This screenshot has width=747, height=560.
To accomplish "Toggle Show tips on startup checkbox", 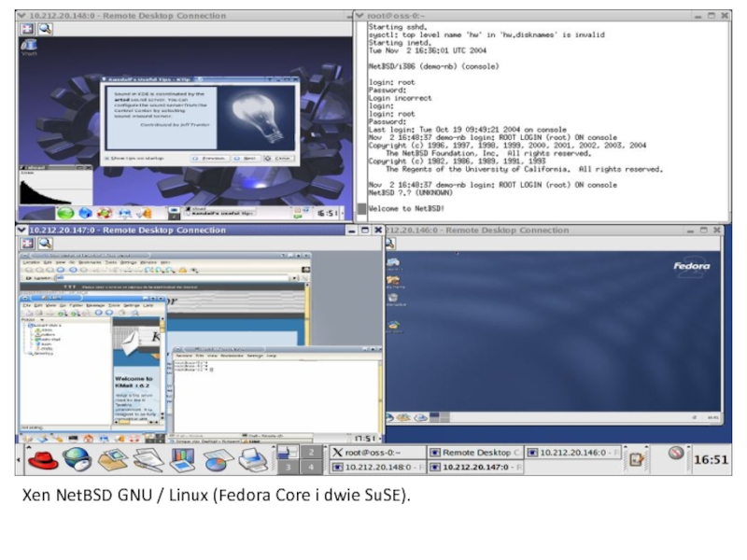I will point(106,158).
